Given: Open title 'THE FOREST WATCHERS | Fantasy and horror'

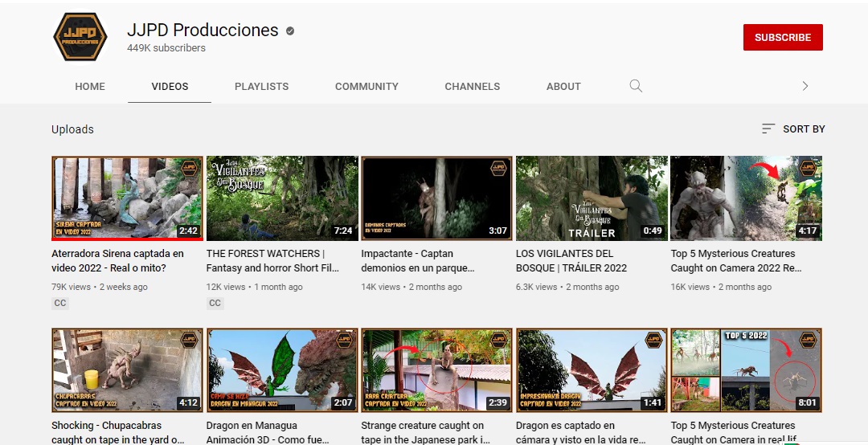Looking at the screenshot, I should [272, 261].
